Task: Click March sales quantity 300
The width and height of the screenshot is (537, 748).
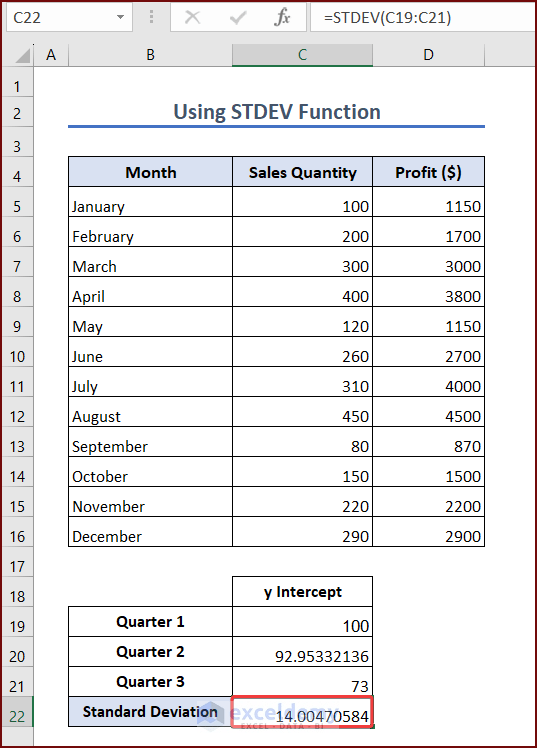Action: tap(302, 262)
